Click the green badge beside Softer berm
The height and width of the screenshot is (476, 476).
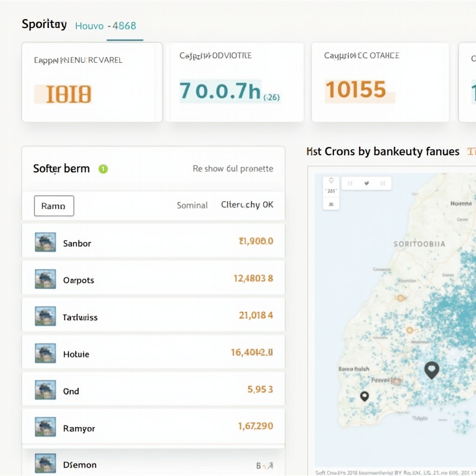(103, 169)
